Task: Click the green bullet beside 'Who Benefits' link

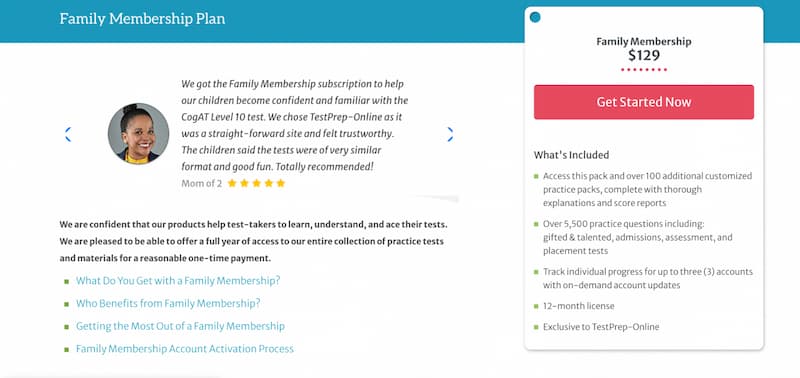Action: (66, 304)
